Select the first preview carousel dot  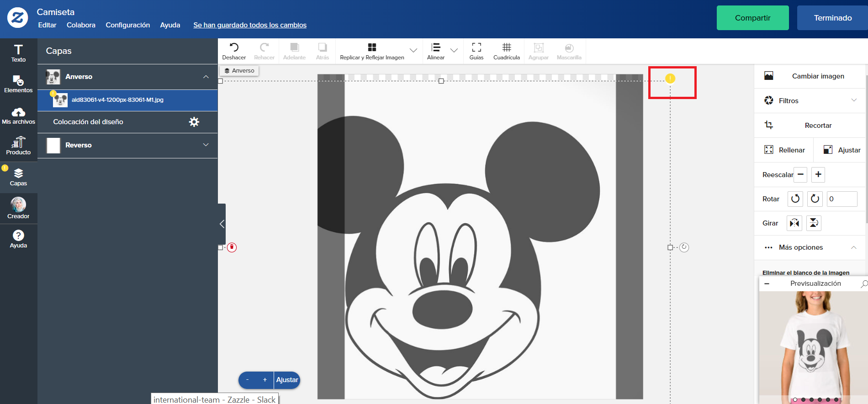point(795,400)
